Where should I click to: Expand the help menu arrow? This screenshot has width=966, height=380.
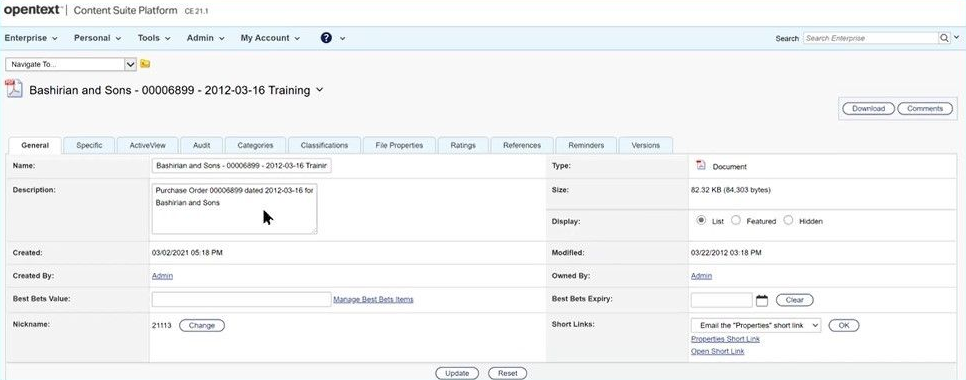(x=343, y=38)
